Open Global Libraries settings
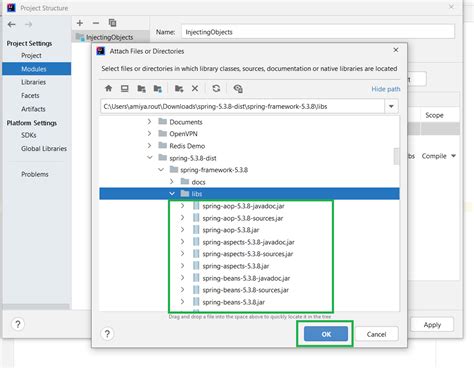The image size is (474, 368). tap(44, 148)
